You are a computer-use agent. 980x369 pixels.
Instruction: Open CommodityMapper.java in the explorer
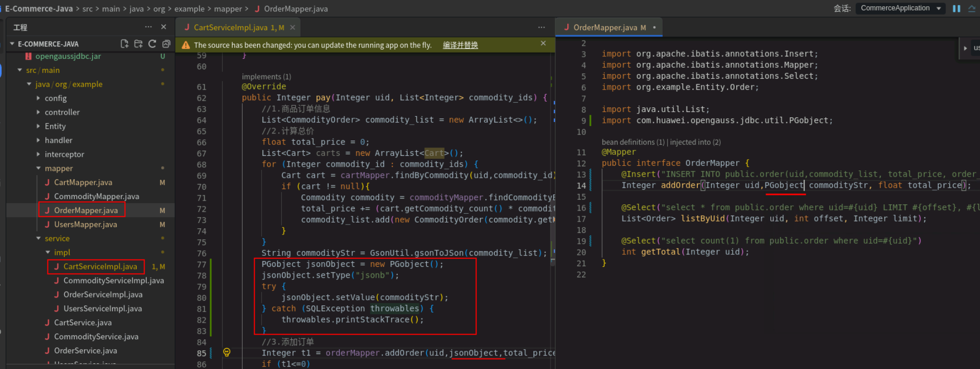click(x=97, y=196)
